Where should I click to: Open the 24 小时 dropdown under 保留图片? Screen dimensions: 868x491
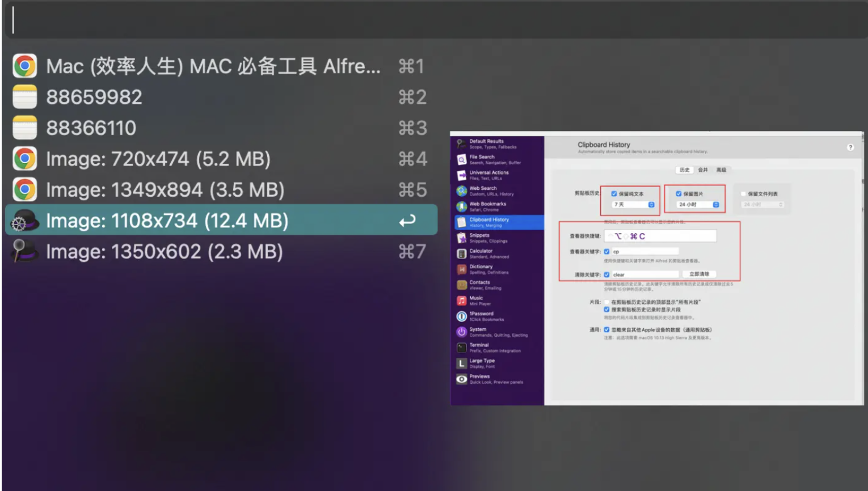(x=698, y=205)
